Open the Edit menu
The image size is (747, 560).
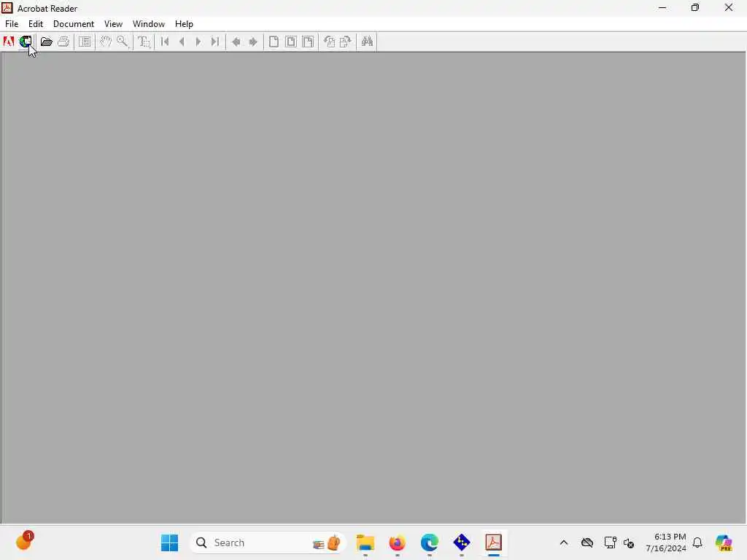[36, 24]
